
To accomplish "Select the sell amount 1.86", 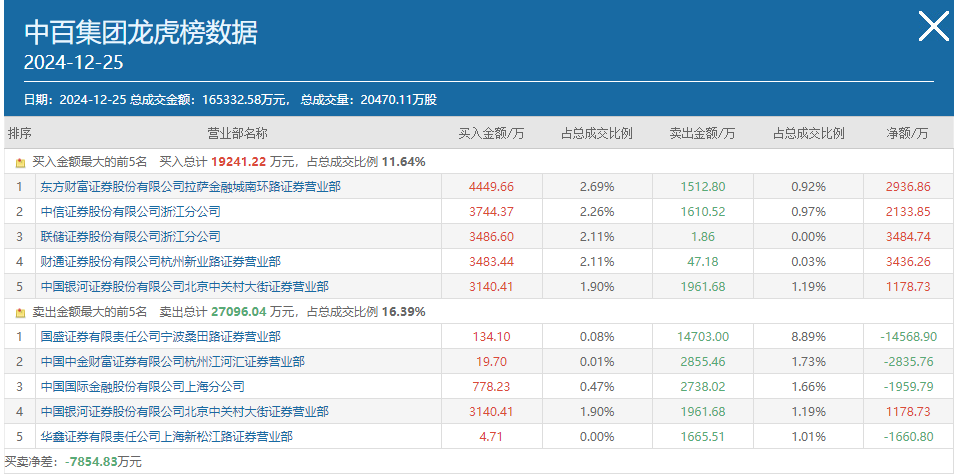I will [702, 237].
